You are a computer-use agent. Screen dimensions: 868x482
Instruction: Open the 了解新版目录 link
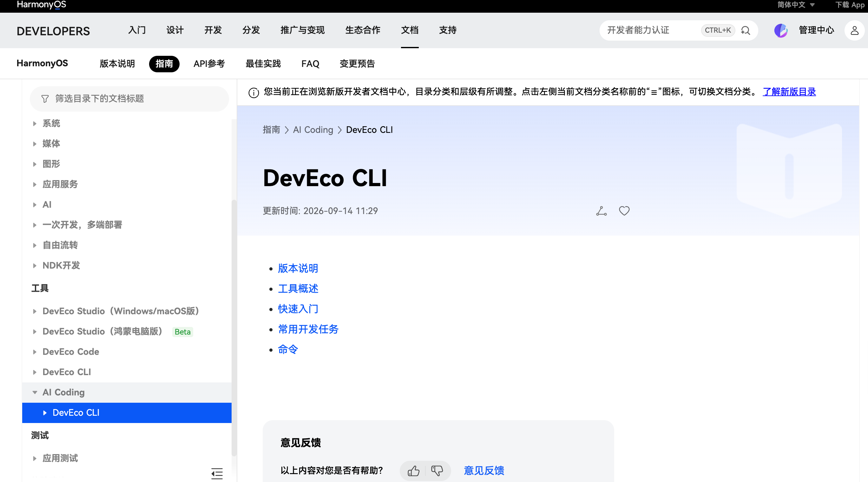tap(789, 92)
